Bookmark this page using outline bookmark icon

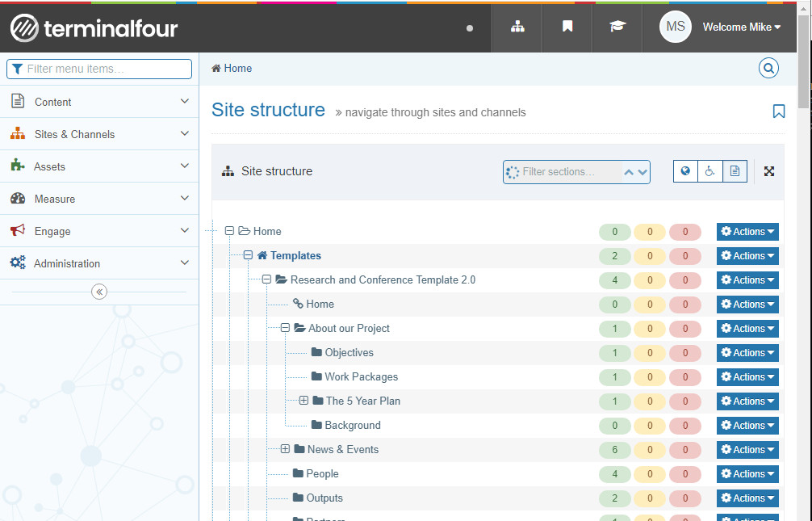click(778, 111)
